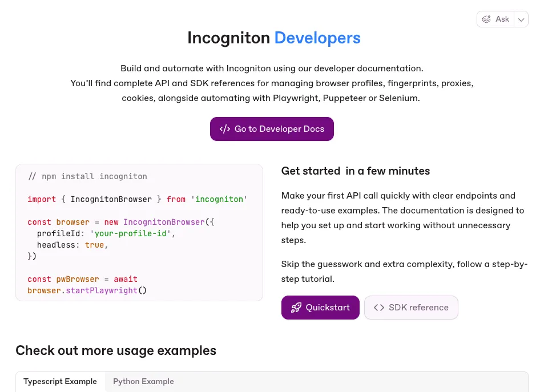Click the Ask button label
Viewport: 540px width, 392px height.
(x=502, y=19)
